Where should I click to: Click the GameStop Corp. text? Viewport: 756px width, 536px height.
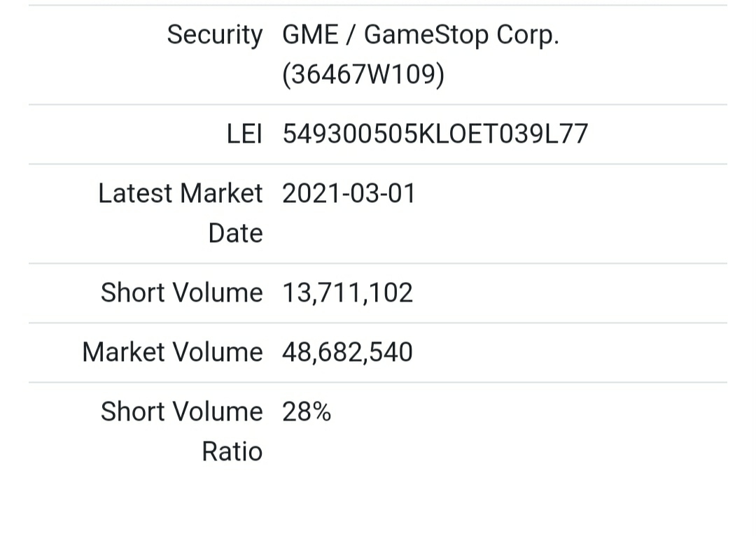click(461, 35)
